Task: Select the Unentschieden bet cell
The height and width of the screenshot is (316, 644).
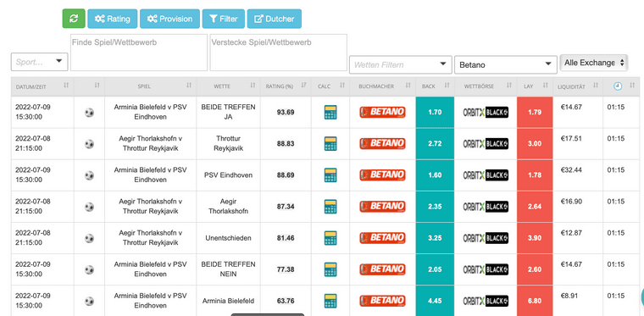Action: [x=228, y=238]
